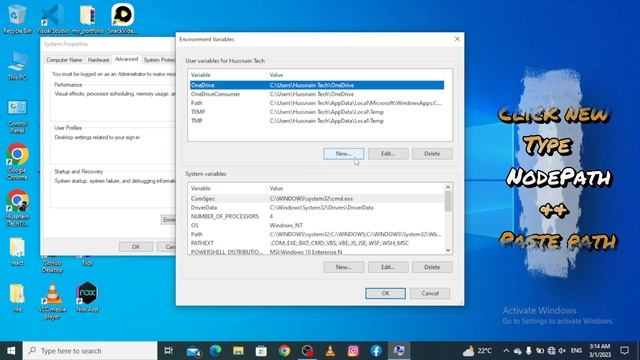
Task: Launch the Hussnain Tech Chrome profile shortcut
Action: [17, 208]
